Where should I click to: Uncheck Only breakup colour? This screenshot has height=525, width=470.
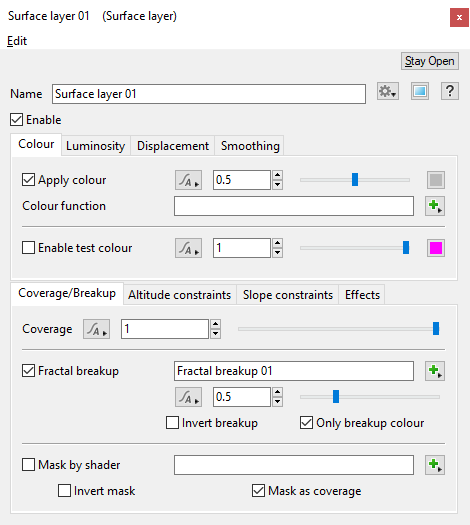tap(306, 423)
